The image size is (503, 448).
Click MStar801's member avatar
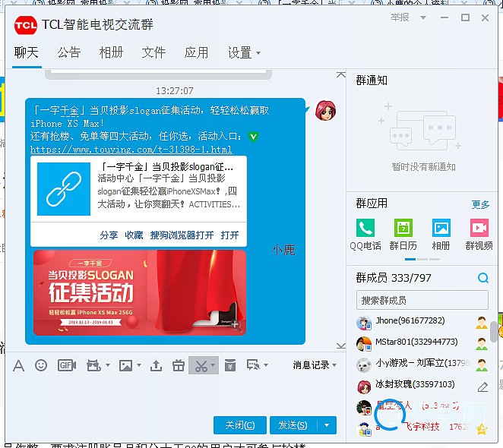pos(364,344)
